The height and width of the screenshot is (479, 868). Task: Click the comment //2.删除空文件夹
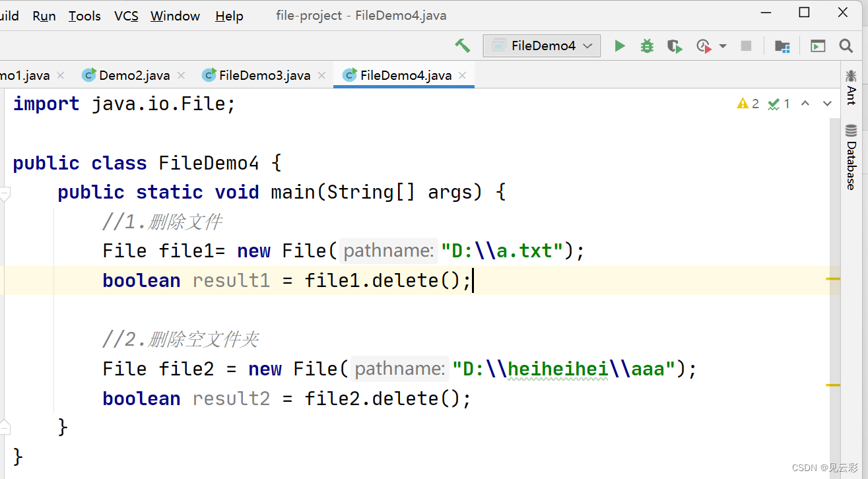(x=180, y=339)
